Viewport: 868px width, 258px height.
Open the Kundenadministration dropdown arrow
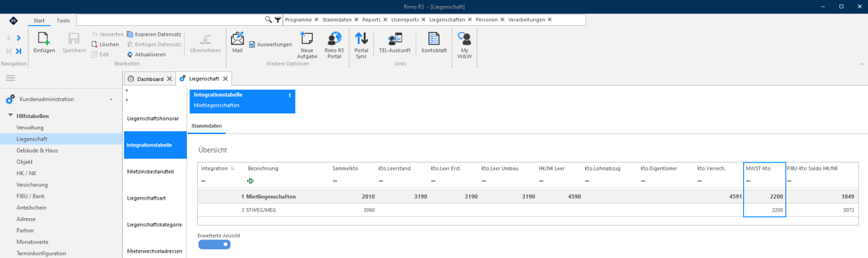111,99
